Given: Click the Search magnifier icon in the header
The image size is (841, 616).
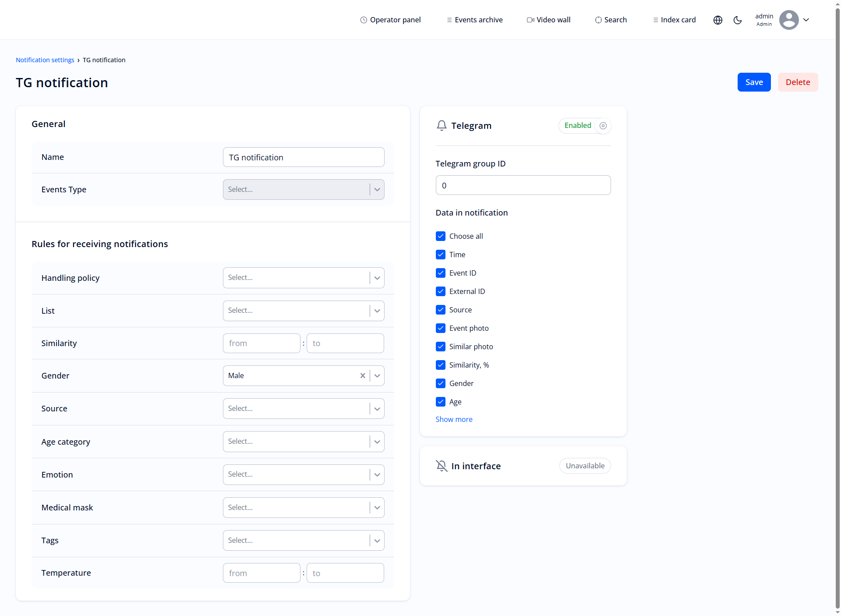Looking at the screenshot, I should click(597, 20).
